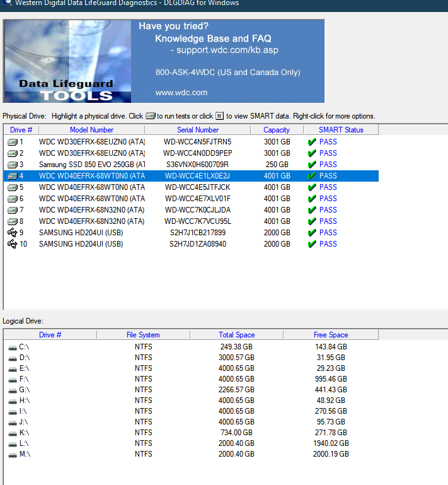Screen dimensions: 448x485
Task: Click www.wdc.com text in banner
Action: pos(181,93)
